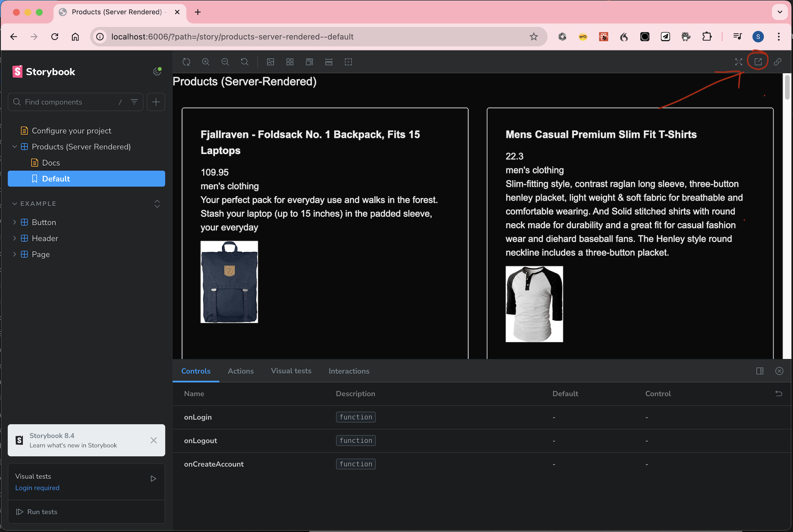The width and height of the screenshot is (793, 532).
Task: Click the Fjallraven backpack product image
Action: (229, 282)
